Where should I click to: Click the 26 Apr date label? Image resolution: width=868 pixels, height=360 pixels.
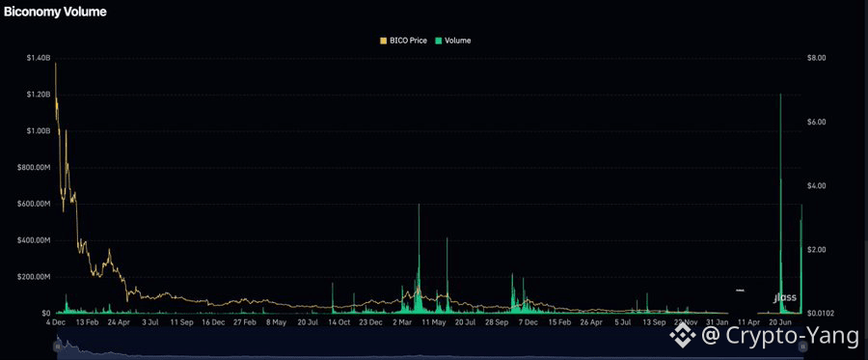(591, 321)
